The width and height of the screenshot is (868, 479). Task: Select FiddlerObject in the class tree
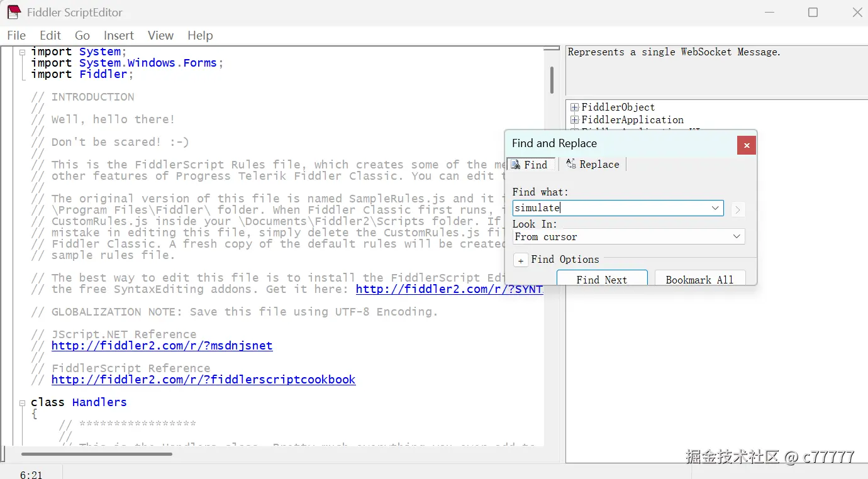[618, 107]
